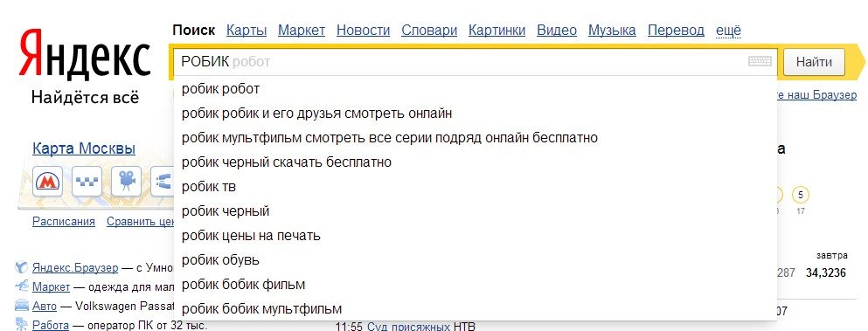The height and width of the screenshot is (331, 868).
Task: Click the Яндекс.Браузер globe icon
Action: [x=22, y=268]
